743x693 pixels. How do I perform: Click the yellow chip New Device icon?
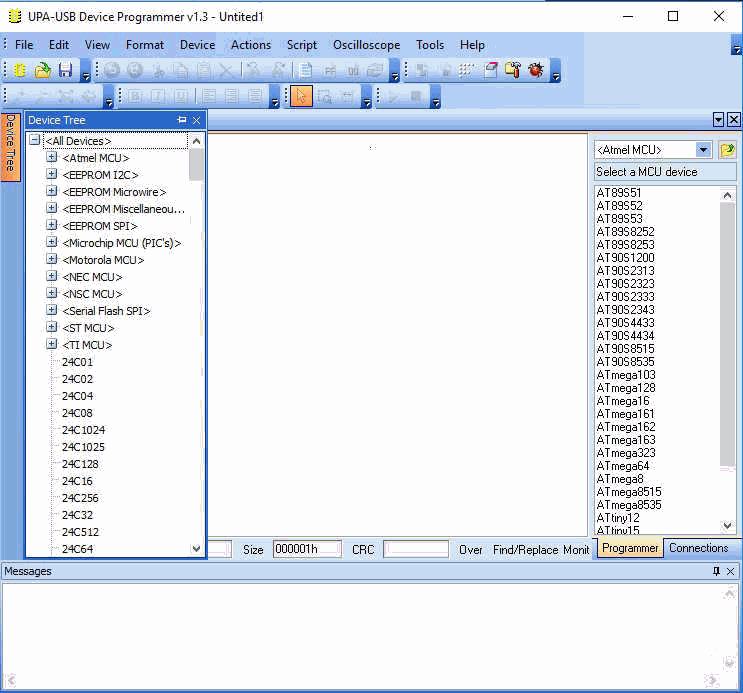coord(19,70)
